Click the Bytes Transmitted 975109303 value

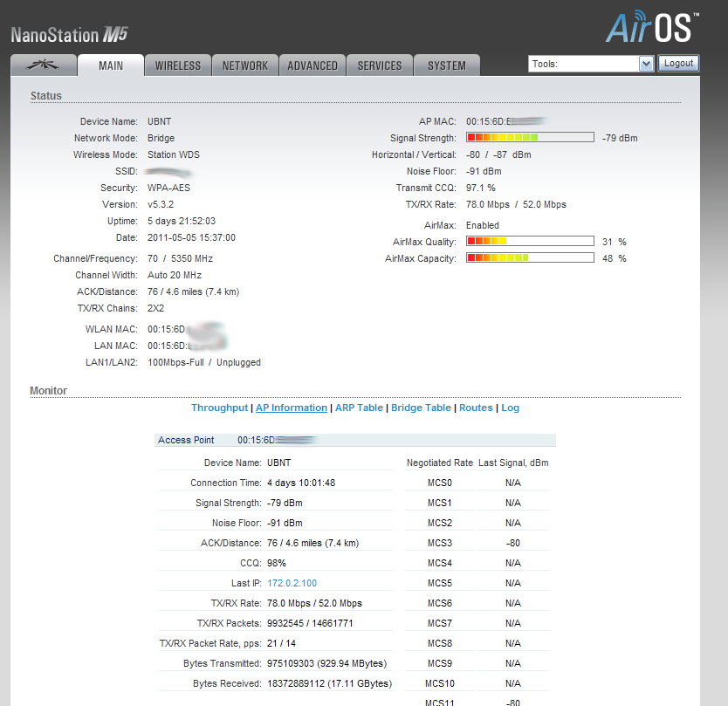(x=326, y=664)
